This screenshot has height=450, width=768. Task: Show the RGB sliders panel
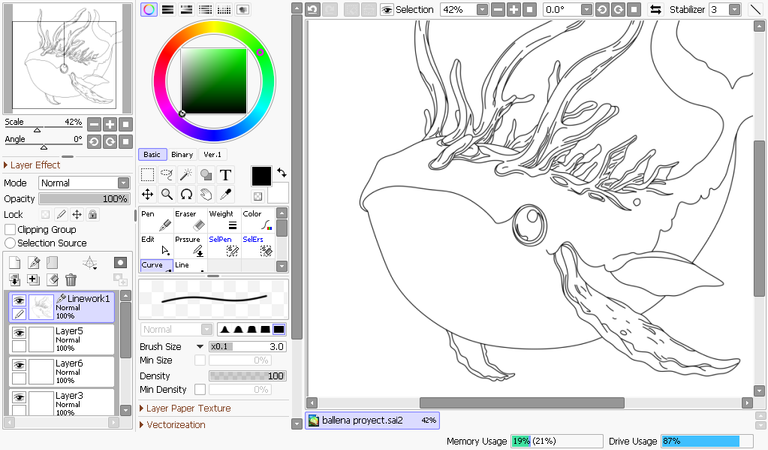(168, 9)
